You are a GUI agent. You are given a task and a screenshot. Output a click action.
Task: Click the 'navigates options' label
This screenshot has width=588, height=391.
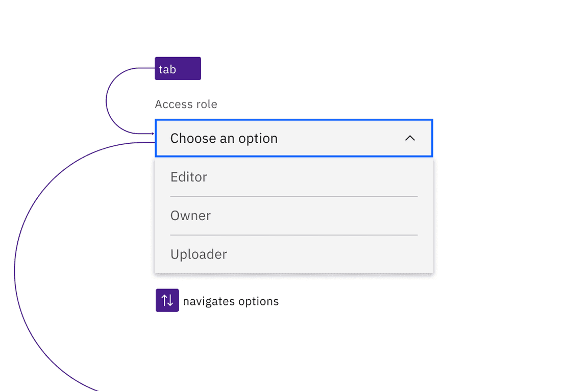[x=231, y=301]
